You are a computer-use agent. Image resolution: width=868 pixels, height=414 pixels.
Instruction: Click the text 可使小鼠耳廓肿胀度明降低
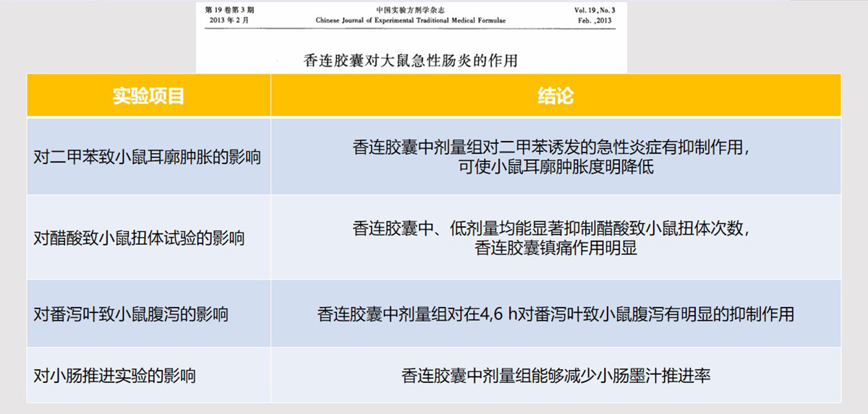click(556, 166)
